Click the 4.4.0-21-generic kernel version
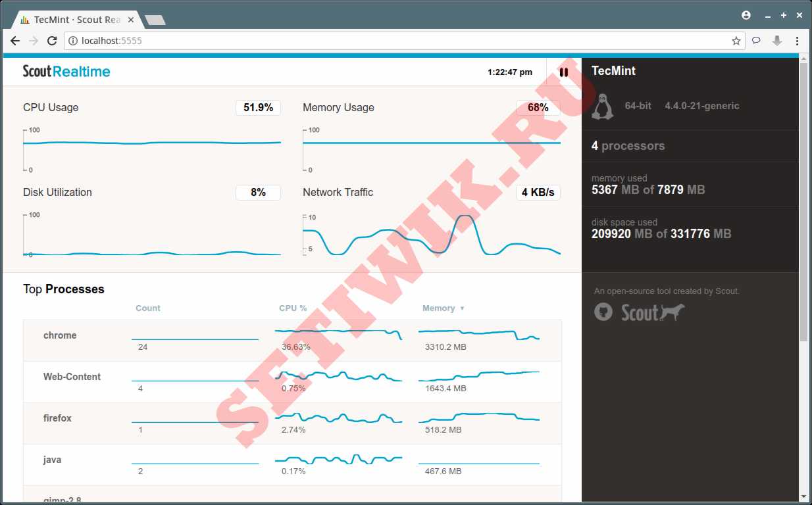Viewport: 812px width, 505px height. coord(702,106)
